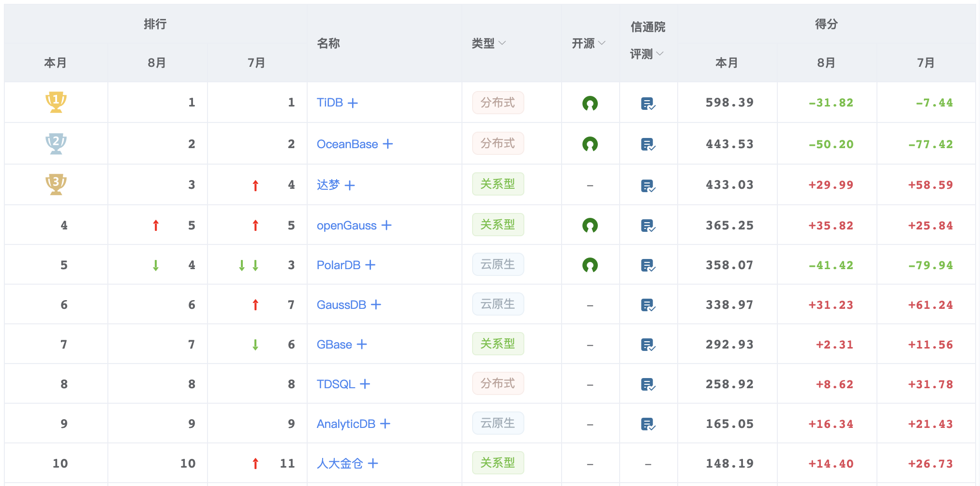Click the plus icon next to AnalyticDB
The width and height of the screenshot is (980, 486).
385,424
